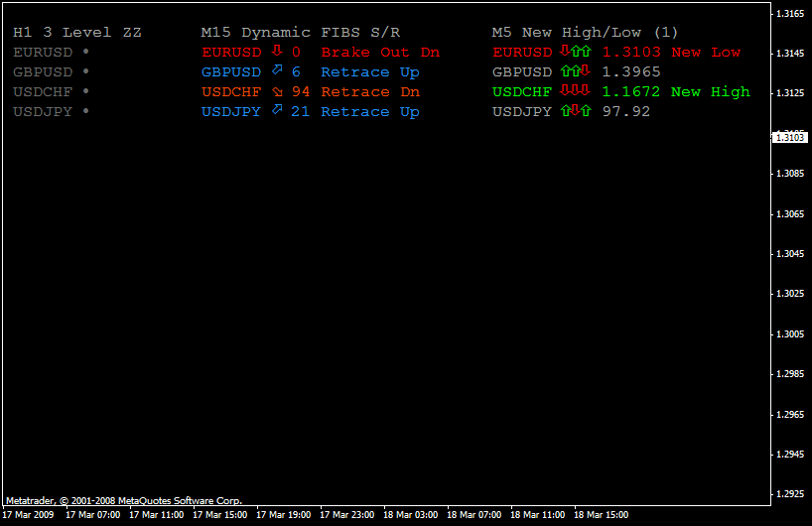Screen dimensions: 812x526
Task: Click the three red arrows beside USDCHF M5
Action: pyautogui.click(x=576, y=90)
